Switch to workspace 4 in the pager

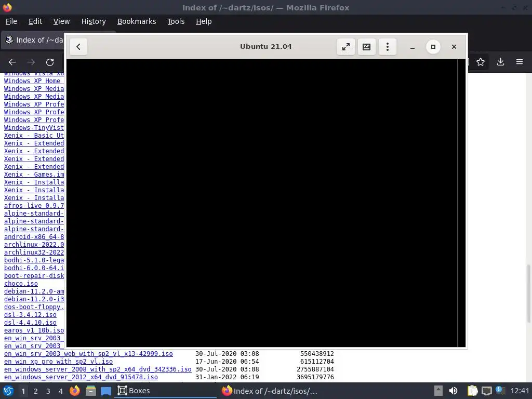coord(61,391)
